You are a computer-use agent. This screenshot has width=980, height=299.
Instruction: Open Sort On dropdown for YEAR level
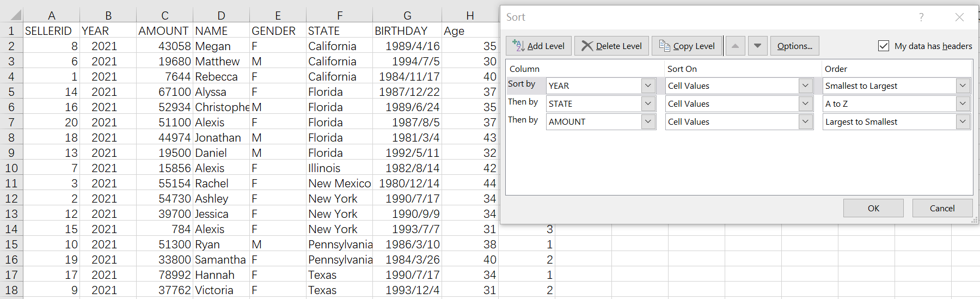(805, 86)
